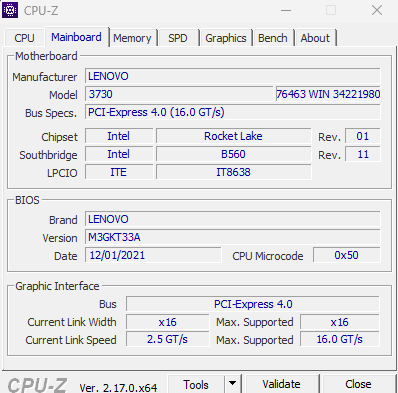Viewport: 398px width, 393px height.
Task: Click the Validate button
Action: tap(282, 384)
